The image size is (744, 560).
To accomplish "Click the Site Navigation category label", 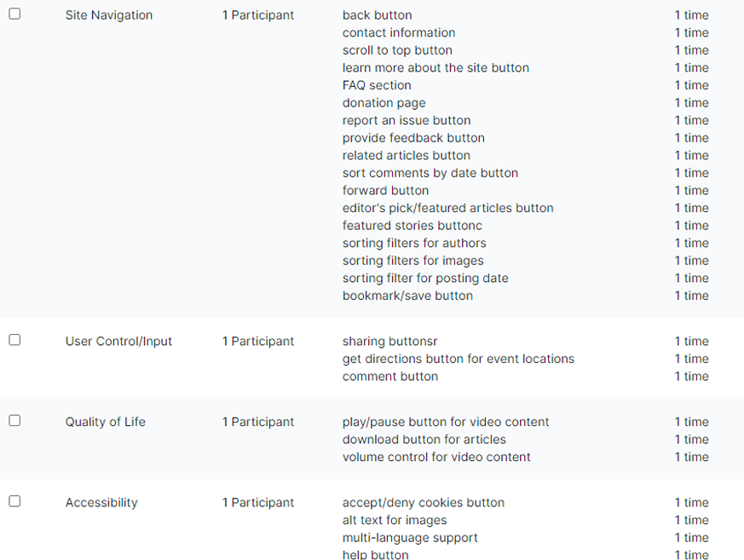I will (109, 15).
